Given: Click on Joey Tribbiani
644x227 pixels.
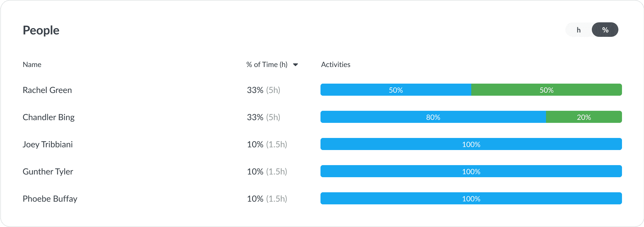Looking at the screenshot, I should coord(48,145).
